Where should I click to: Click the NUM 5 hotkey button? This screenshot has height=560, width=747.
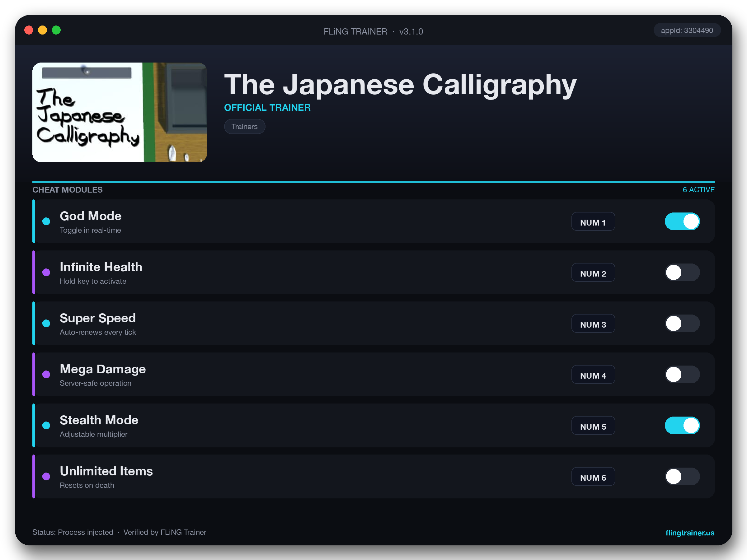point(593,426)
